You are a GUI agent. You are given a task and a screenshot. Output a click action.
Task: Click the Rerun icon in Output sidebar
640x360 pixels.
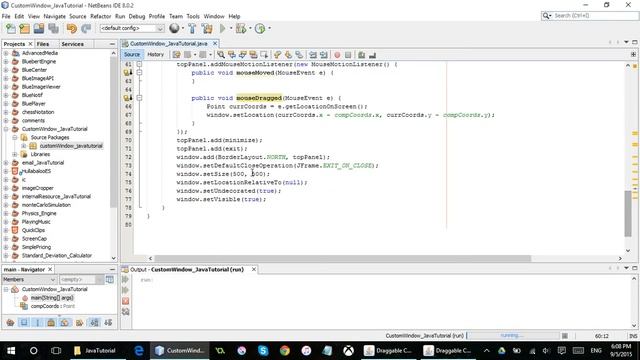(x=125, y=280)
